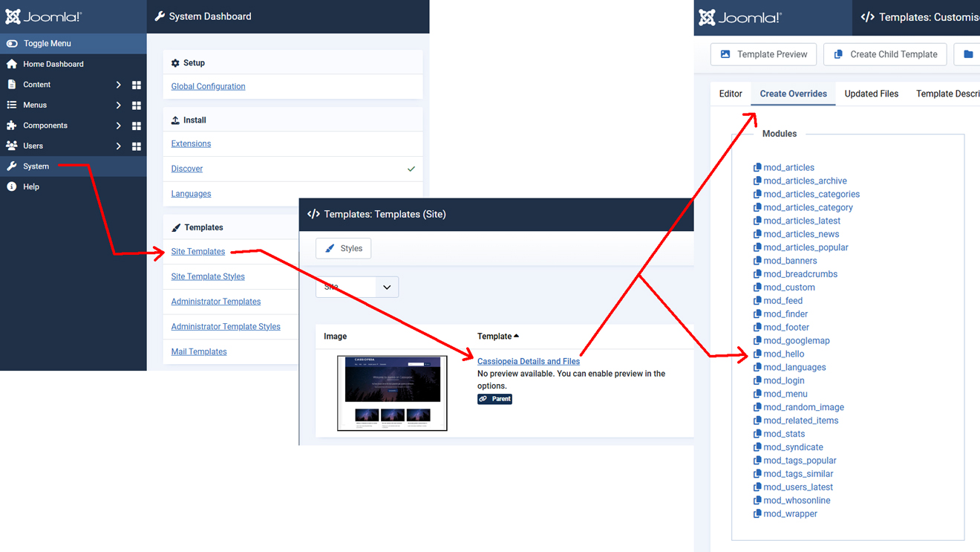
Task: Click the Toggle Menu switch icon
Action: pyautogui.click(x=12, y=44)
